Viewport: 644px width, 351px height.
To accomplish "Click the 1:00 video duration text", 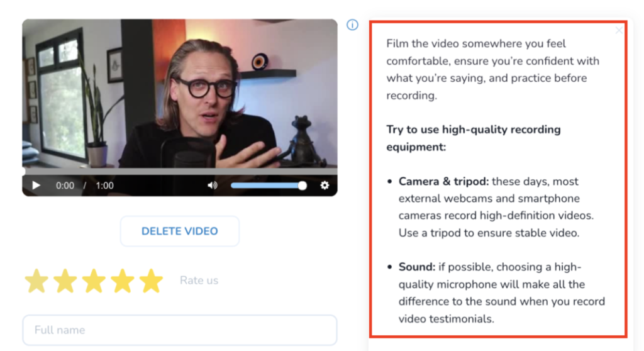I will 105,186.
